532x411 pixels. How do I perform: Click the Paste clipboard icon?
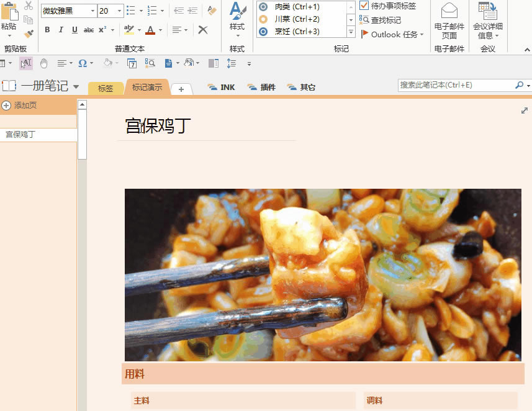9,12
